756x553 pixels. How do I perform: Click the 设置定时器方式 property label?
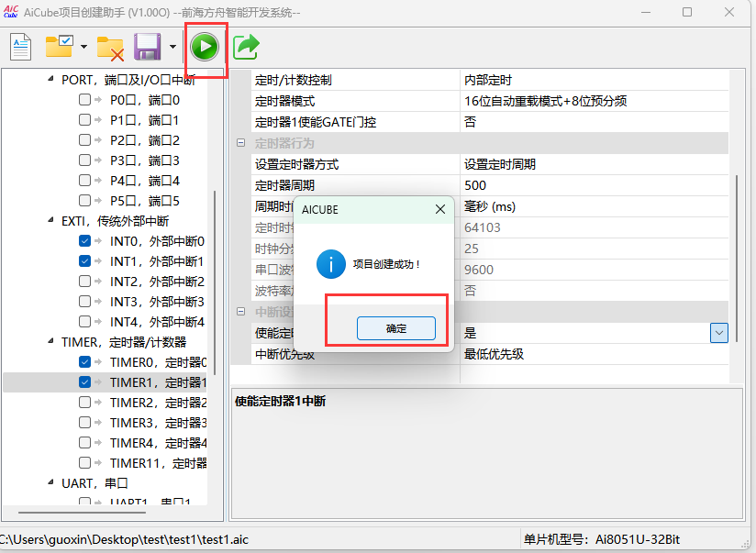point(296,164)
